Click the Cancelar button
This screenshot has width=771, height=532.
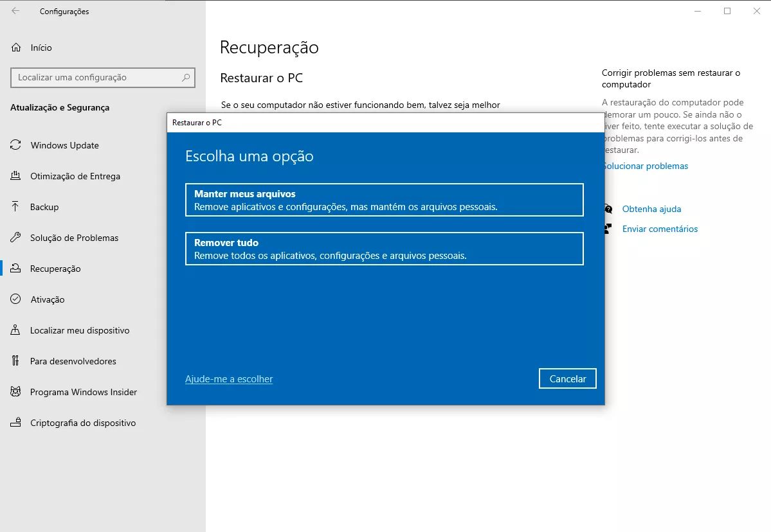567,378
